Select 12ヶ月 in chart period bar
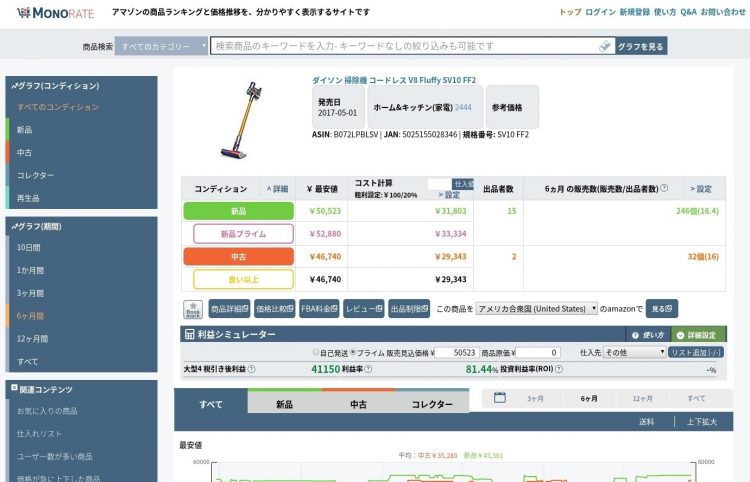This screenshot has height=482, width=750. [x=642, y=398]
